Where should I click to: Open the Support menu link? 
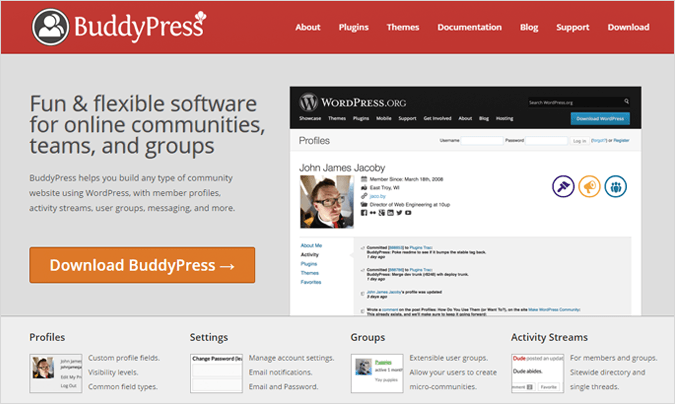point(572,27)
